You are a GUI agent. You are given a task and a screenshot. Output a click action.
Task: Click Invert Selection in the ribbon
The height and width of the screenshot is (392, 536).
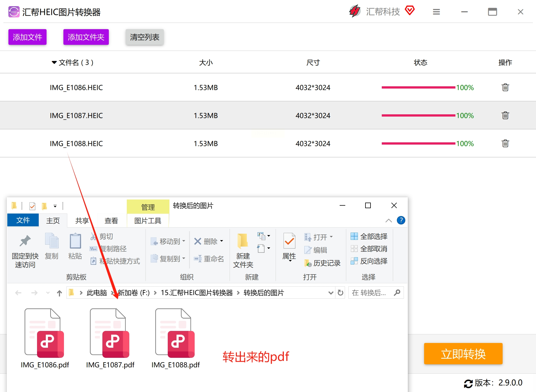pos(369,261)
